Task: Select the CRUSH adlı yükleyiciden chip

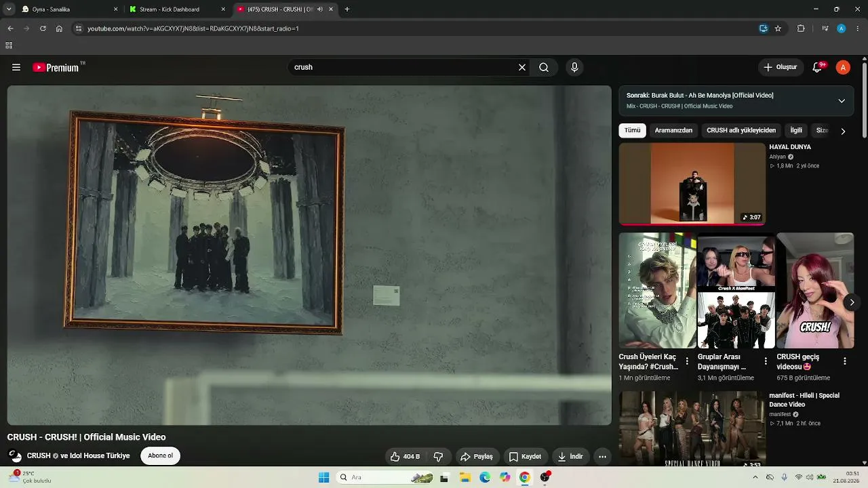Action: (741, 130)
